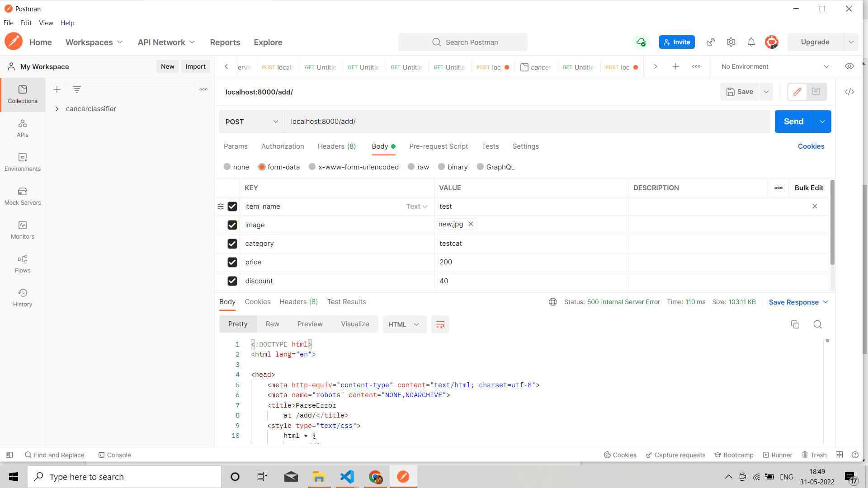Open Postman settings gear
This screenshot has height=488, width=868.
(731, 42)
